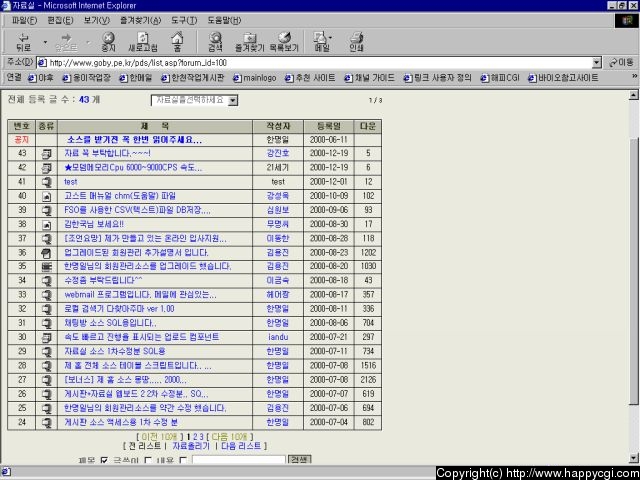Viewport: 640px width, 480px height.
Task: Focus the address bar URL field
Action: (x=314, y=62)
